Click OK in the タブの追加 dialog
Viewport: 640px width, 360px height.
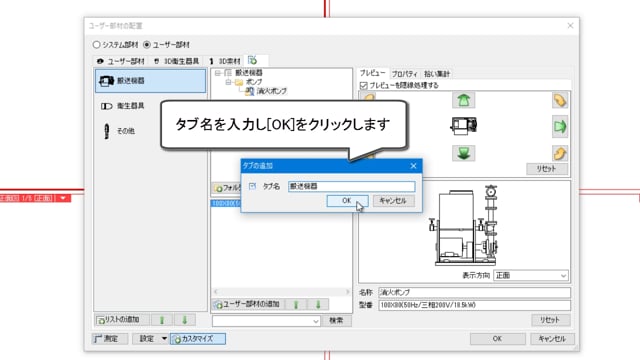347,201
